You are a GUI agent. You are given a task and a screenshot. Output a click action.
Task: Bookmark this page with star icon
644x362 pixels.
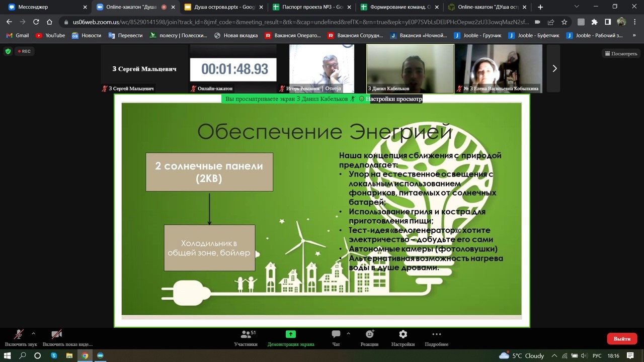(x=564, y=22)
